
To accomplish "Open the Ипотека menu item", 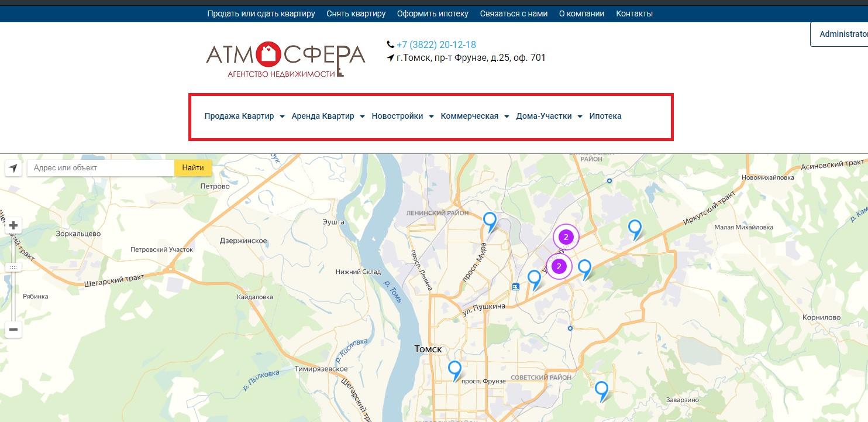I will [x=605, y=116].
